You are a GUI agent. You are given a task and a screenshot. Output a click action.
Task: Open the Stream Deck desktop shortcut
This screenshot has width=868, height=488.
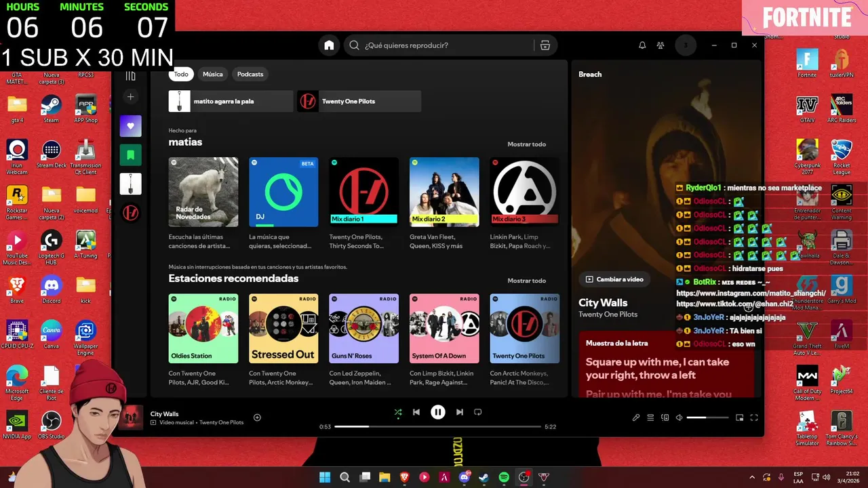[x=52, y=154]
